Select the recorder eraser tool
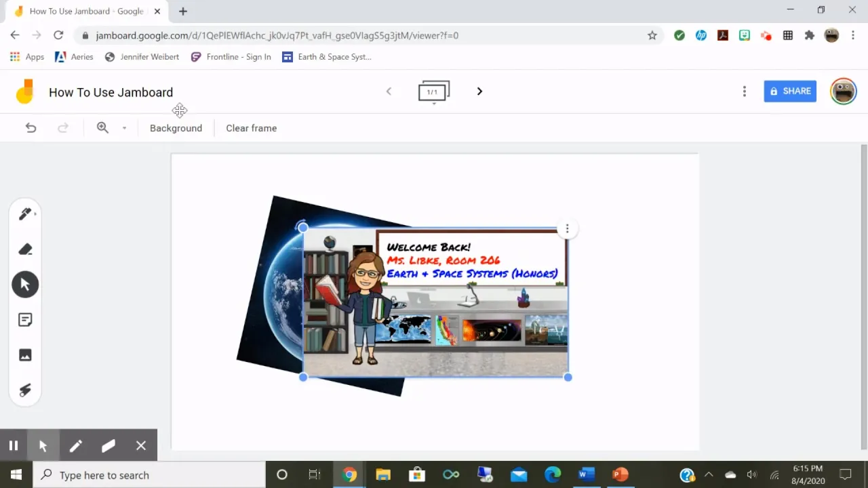The image size is (868, 488). (108, 445)
